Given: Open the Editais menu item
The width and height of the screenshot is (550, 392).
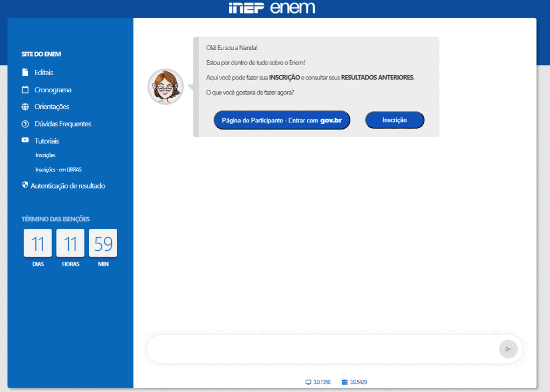Looking at the screenshot, I should 44,72.
